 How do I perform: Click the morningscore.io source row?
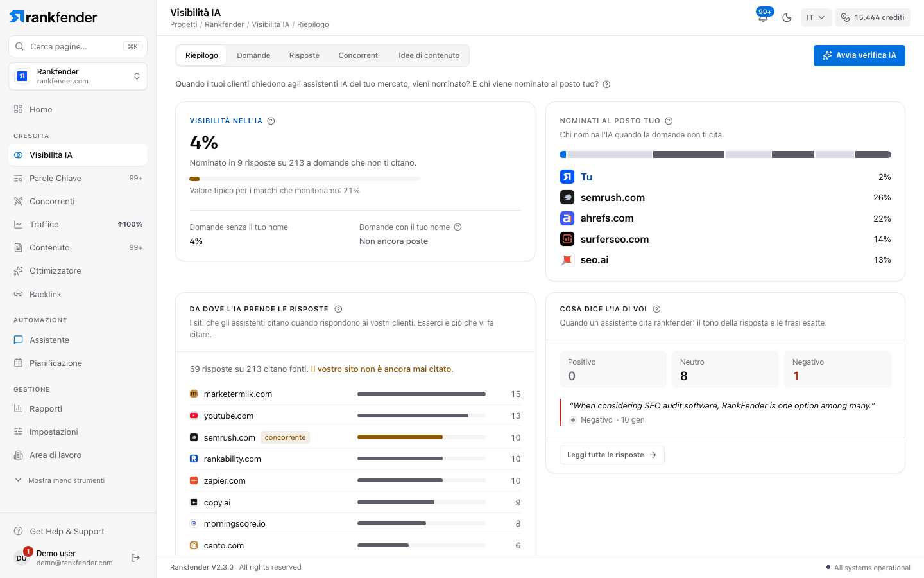[355, 523]
